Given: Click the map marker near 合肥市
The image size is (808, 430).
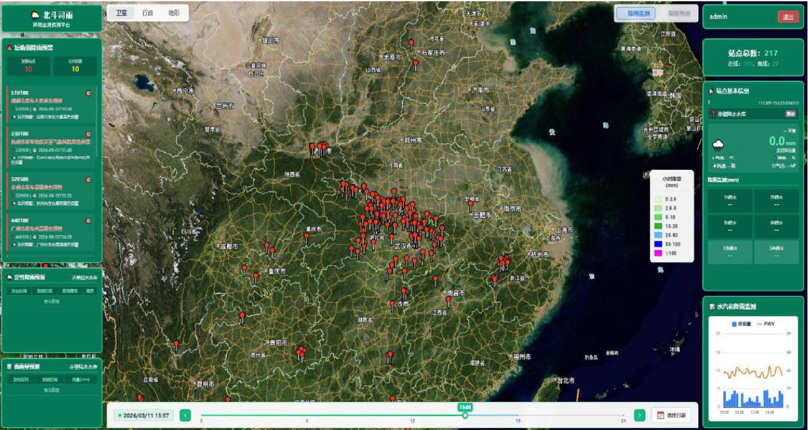Looking at the screenshot, I should [470, 205].
